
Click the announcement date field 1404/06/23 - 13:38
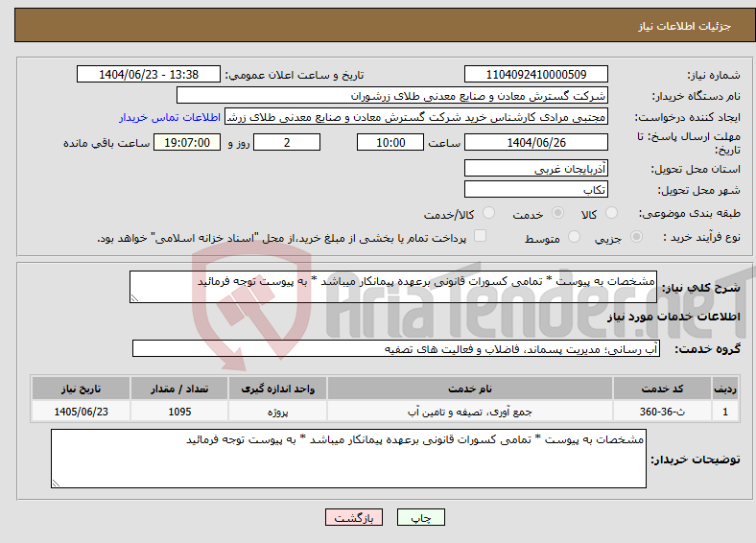149,74
